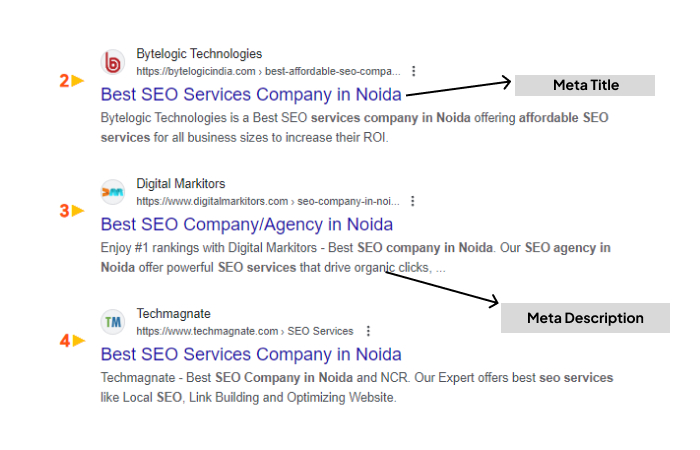
Task: Click the Digital Markitors favicon logo
Action: point(113,192)
